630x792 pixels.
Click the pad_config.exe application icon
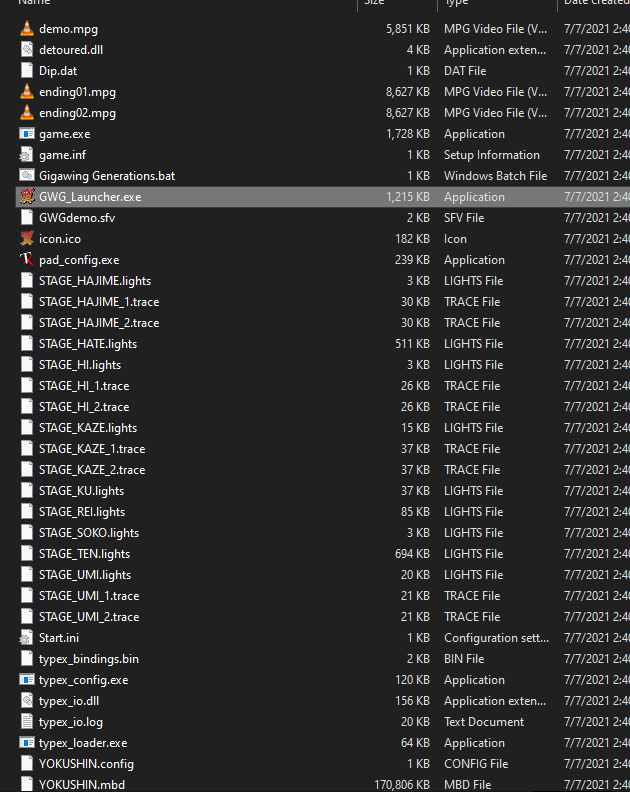[x=27, y=260]
